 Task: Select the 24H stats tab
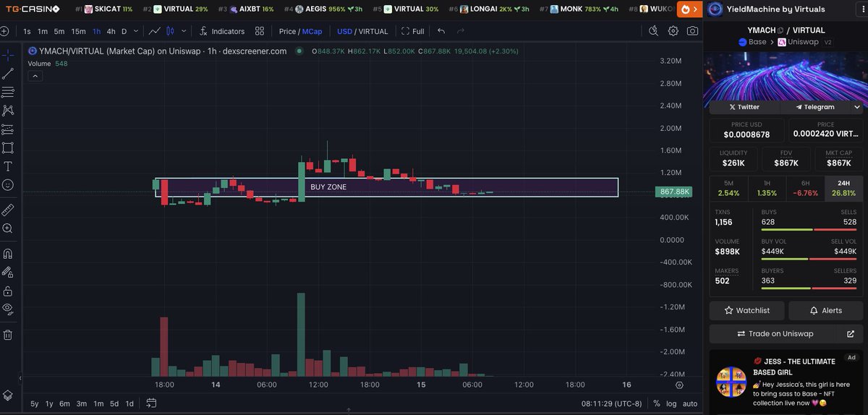pyautogui.click(x=844, y=188)
